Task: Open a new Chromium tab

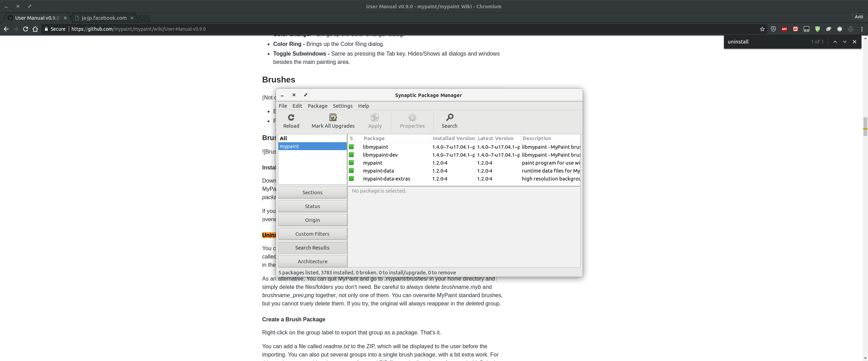Action: 145,18
